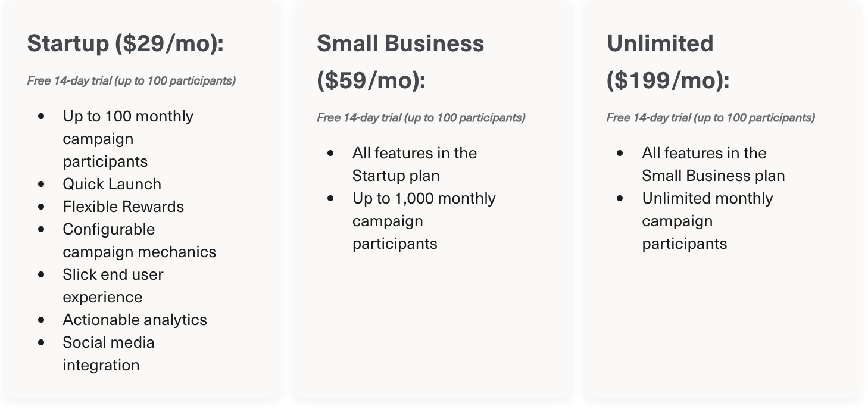Click the Unlimited ($199/mo) plan heading

667,62
